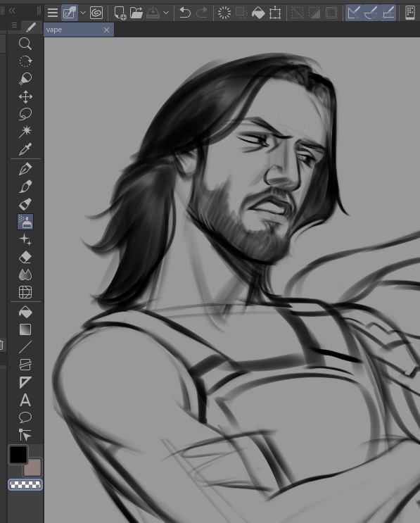Select the Eyedropper tool
The width and height of the screenshot is (420, 523).
point(25,149)
